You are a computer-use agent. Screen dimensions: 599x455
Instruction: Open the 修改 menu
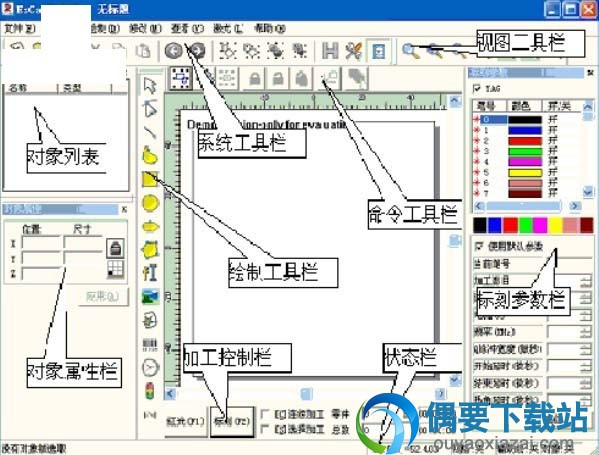pos(146,29)
